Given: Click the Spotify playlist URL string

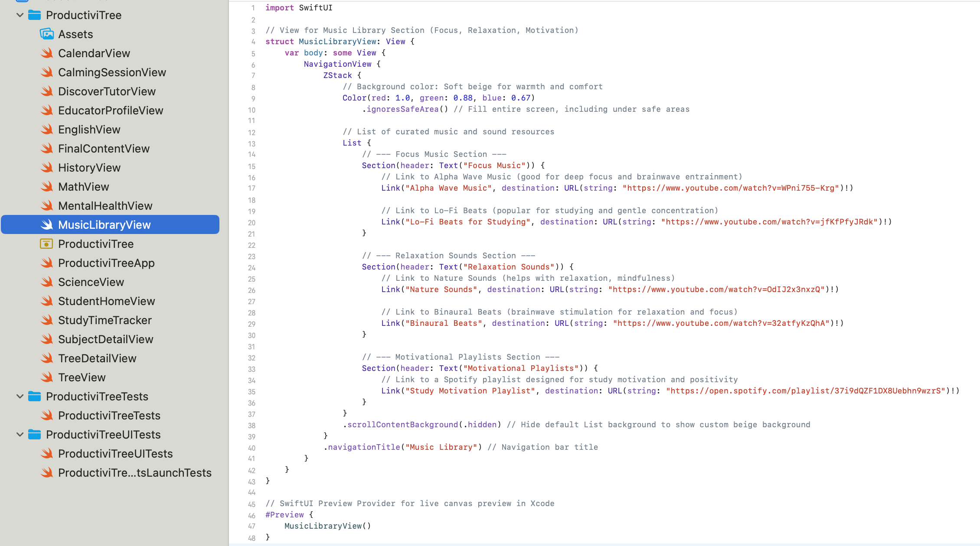Looking at the screenshot, I should tap(805, 391).
